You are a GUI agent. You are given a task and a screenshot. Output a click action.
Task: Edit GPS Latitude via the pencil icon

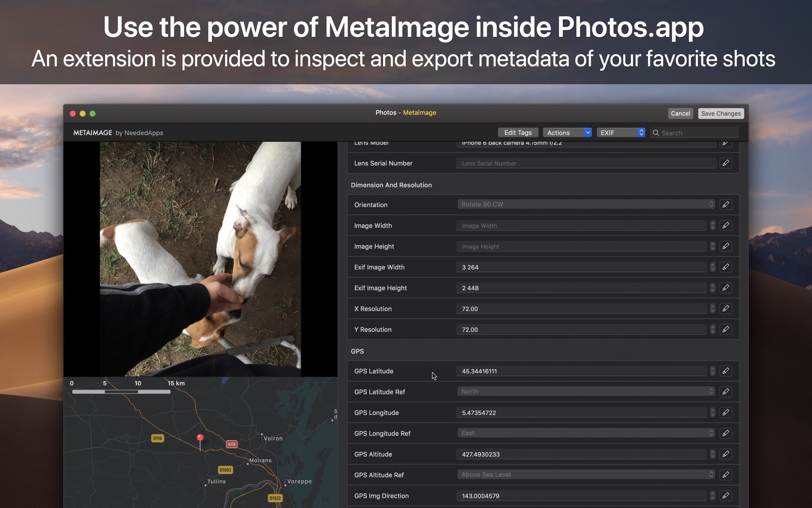pos(726,371)
